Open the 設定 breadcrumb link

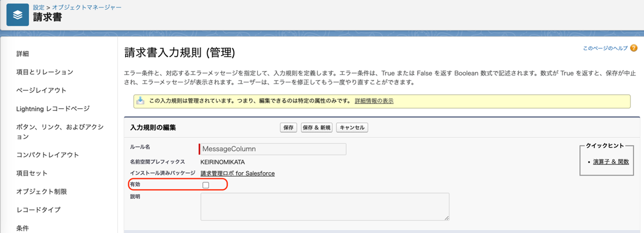pyautogui.click(x=39, y=7)
